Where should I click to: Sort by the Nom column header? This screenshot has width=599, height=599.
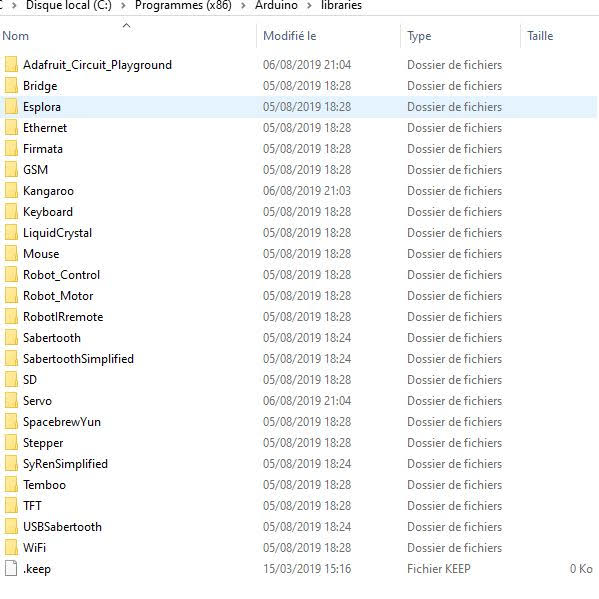click(x=128, y=36)
